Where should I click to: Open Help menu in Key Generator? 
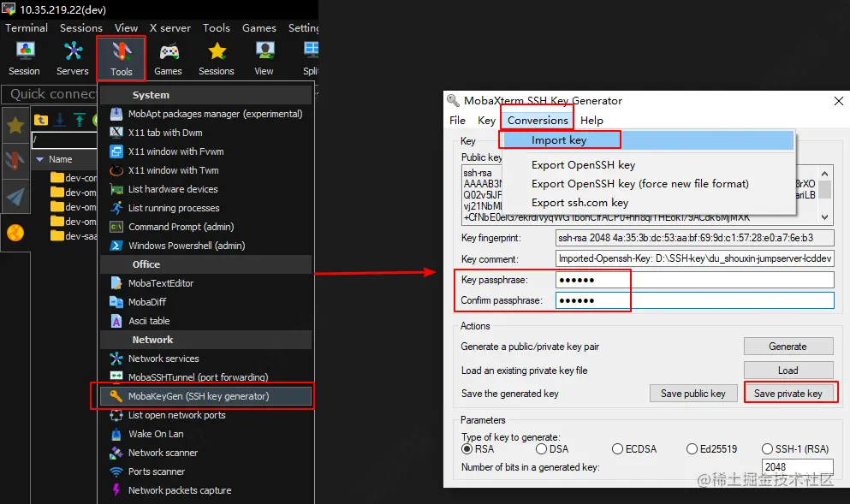coord(591,121)
